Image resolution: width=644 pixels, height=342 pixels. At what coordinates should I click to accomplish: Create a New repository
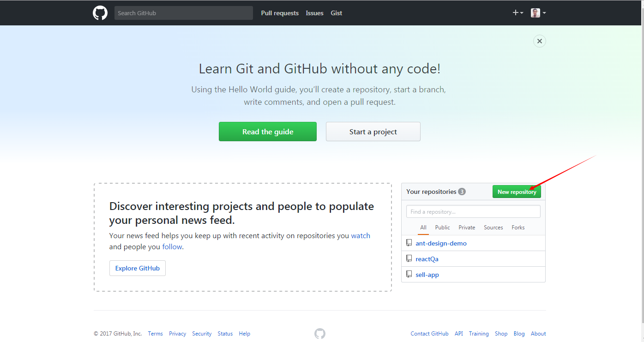(x=517, y=192)
